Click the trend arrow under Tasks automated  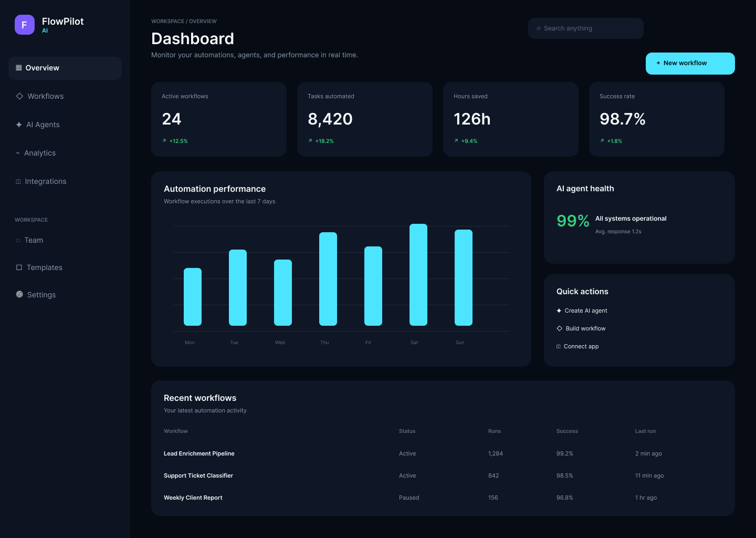(x=310, y=141)
